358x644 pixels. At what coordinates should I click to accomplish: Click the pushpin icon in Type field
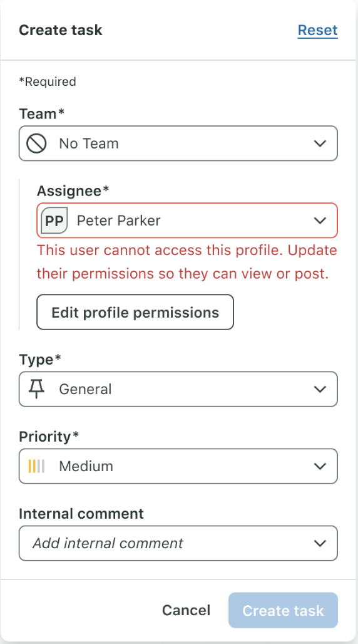(36, 388)
